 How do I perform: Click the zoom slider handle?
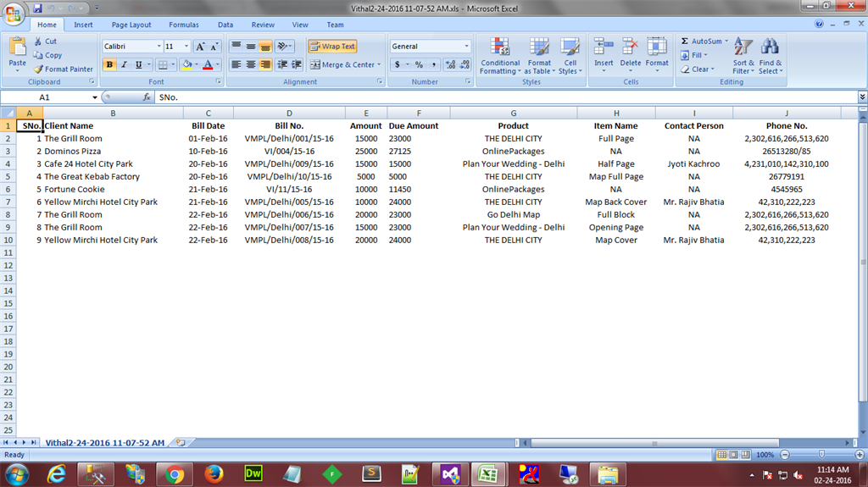(x=822, y=455)
